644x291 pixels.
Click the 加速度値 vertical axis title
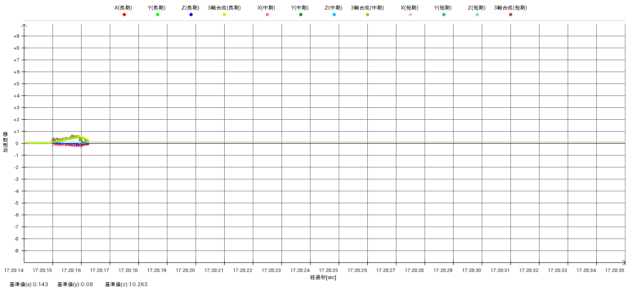point(6,142)
